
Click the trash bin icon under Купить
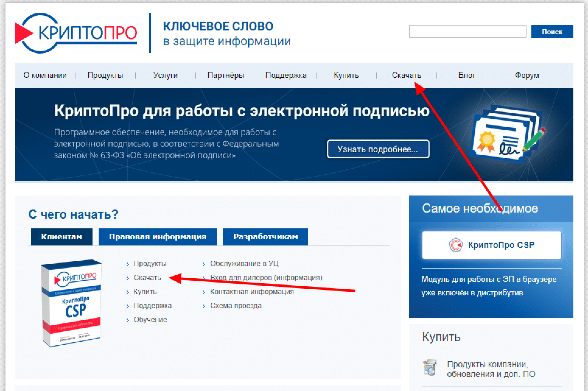point(430,367)
